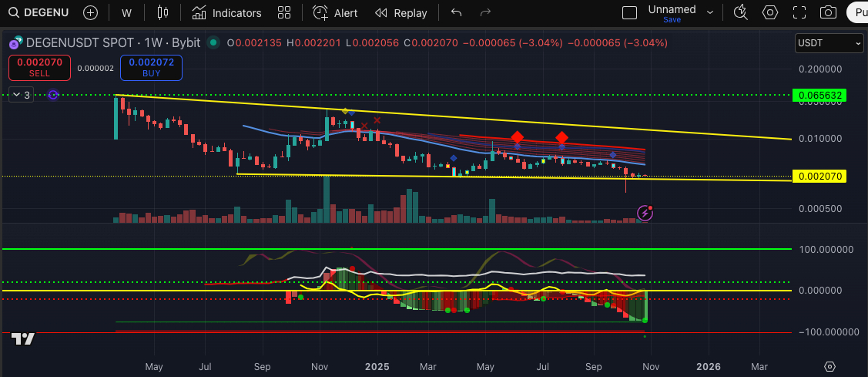Open chart settings hexagon icon

[x=770, y=13]
